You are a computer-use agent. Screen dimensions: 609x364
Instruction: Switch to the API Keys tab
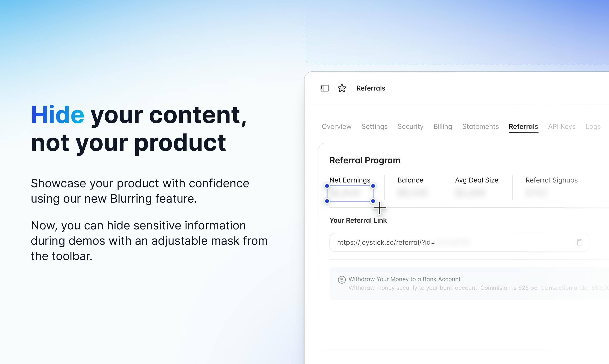pyautogui.click(x=562, y=127)
